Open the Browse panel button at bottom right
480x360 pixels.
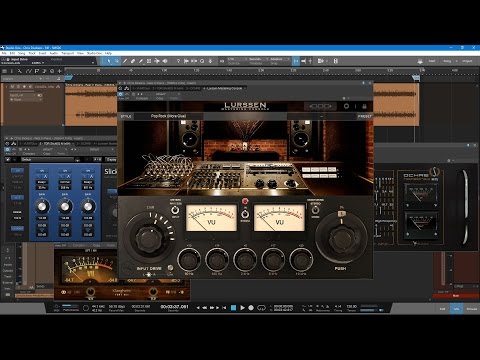[x=471, y=309]
